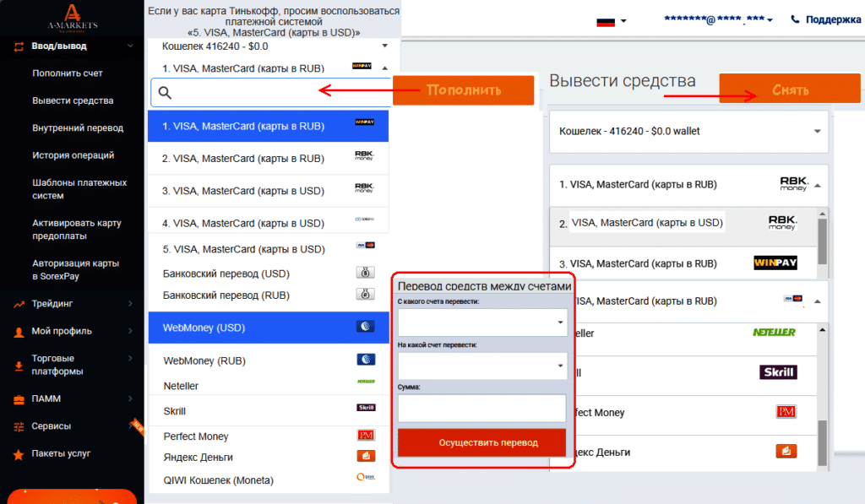Click the Торговые платформы download icon
The image size is (865, 504).
tap(19, 366)
